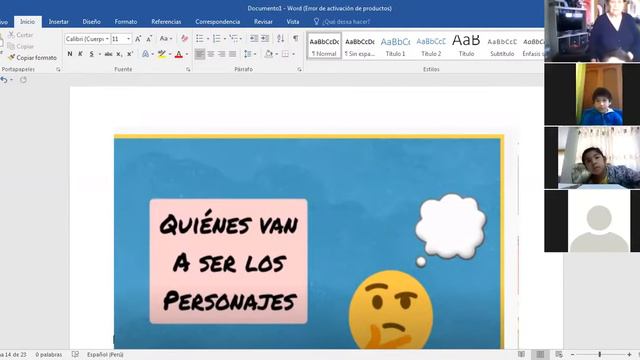640x360 pixels.
Task: Open the Referencias tab
Action: pos(166,22)
